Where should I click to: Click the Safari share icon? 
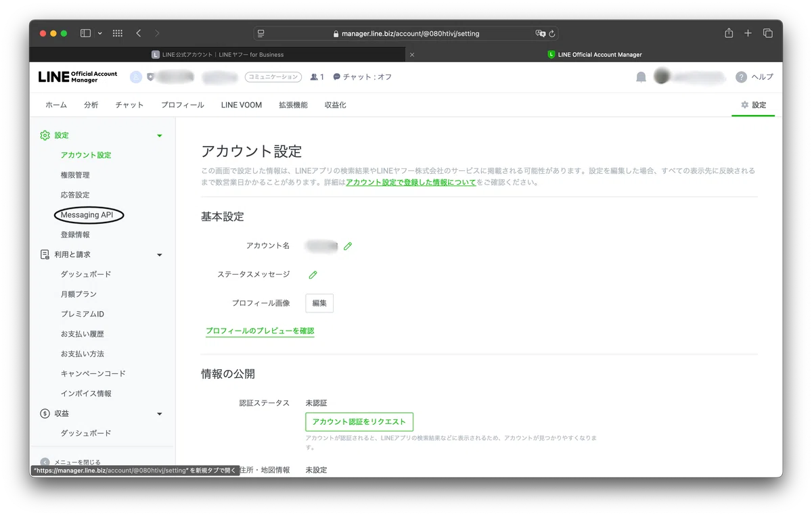729,33
